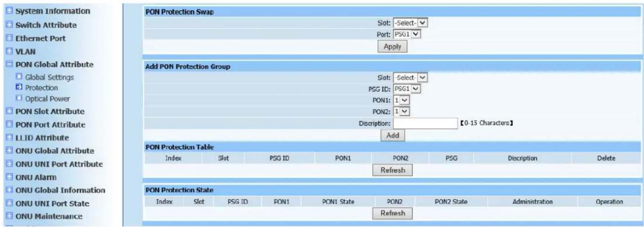
Task: Click the icon beside Global Settings
Action: 20,77
